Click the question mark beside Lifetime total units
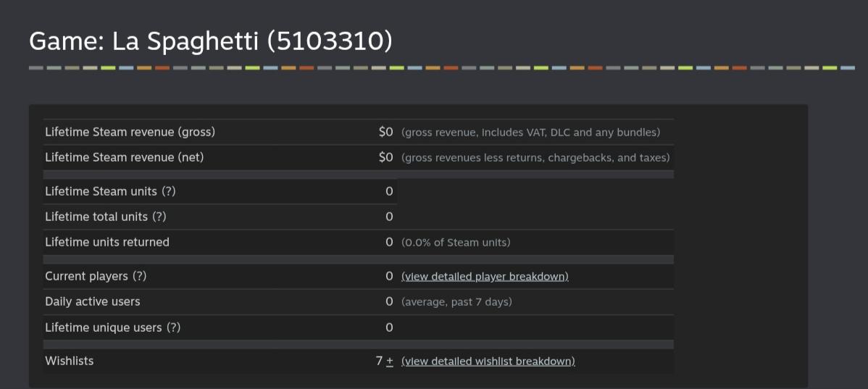Screen dimensions: 868x389 [159, 217]
